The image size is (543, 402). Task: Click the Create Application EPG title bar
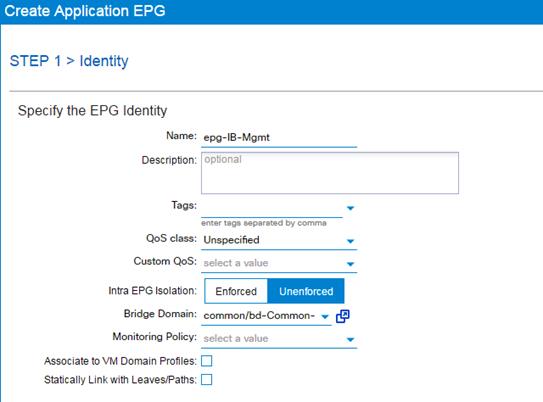[272, 11]
